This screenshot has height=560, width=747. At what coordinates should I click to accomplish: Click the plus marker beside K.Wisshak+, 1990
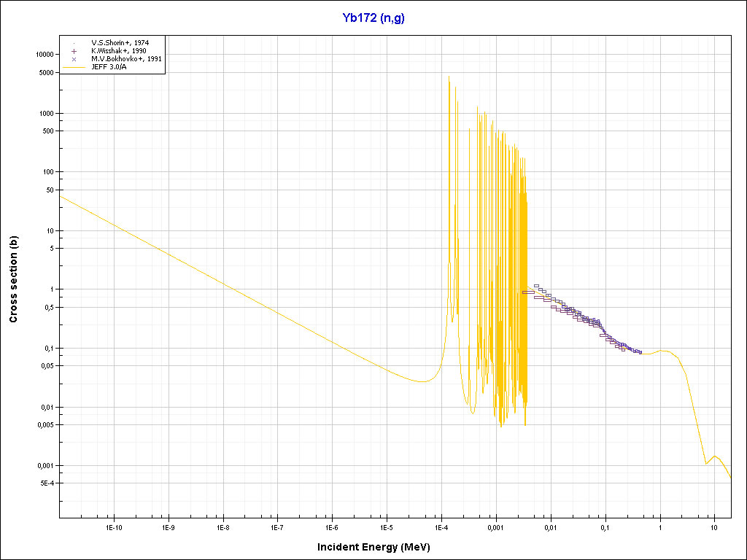tap(74, 51)
